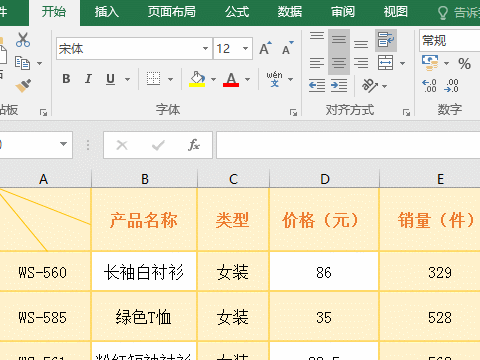
Task: Click the formula bar Enter checkmark
Action: [158, 145]
